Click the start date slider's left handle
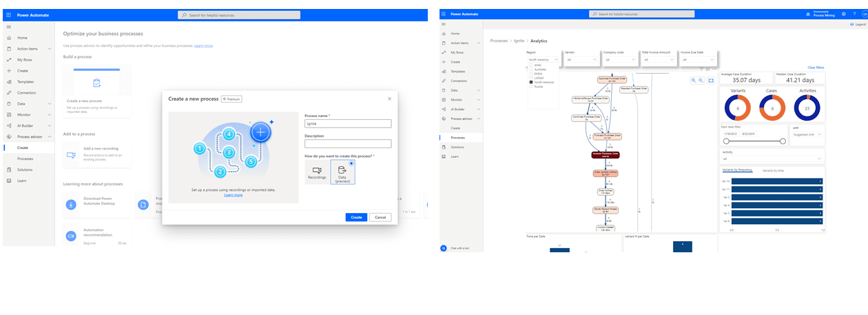This screenshot has width=868, height=315. click(x=725, y=141)
